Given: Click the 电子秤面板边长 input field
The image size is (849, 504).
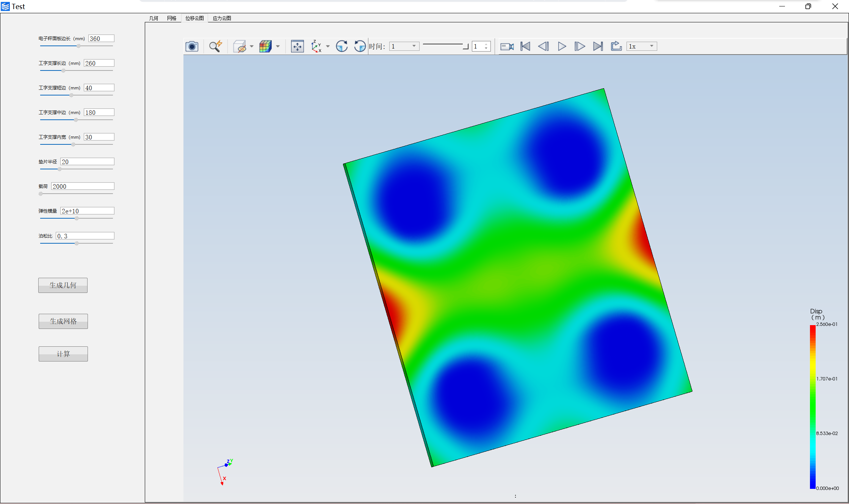Looking at the screenshot, I should tap(101, 38).
